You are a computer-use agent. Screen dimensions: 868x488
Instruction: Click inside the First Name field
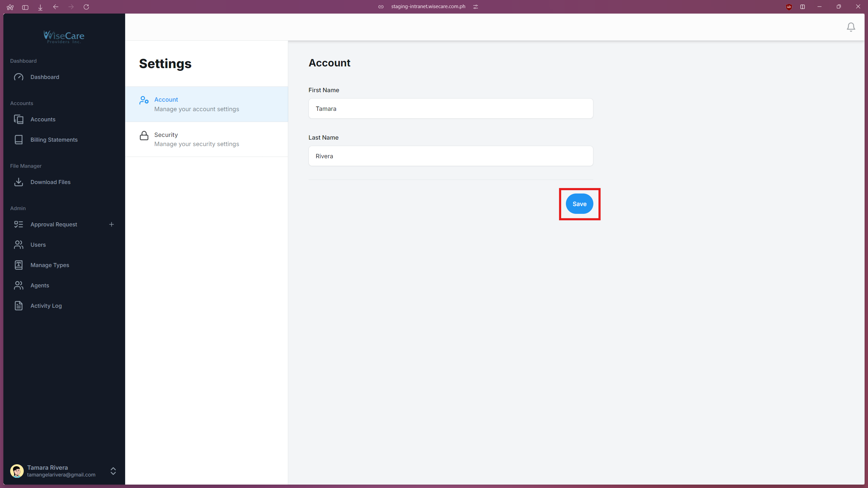pyautogui.click(x=450, y=108)
